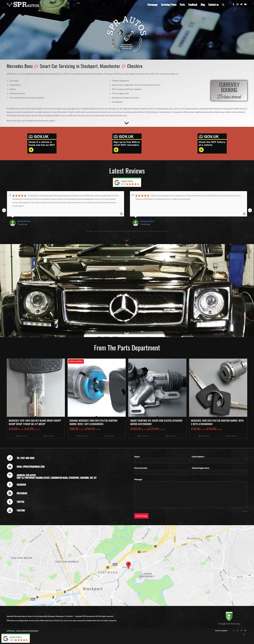The width and height of the screenshot is (254, 644).
Task: Open the Terms & Conditions footer link
Action: [x=221, y=631]
